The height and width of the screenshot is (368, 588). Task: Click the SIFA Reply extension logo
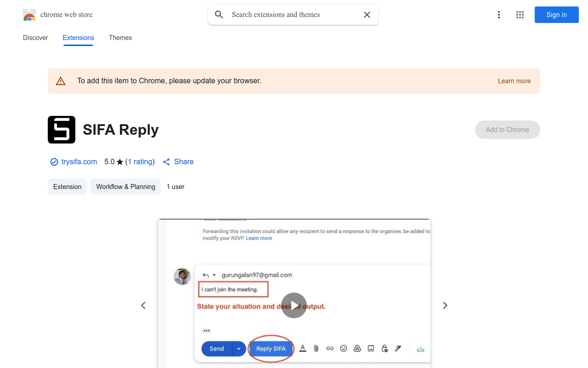pyautogui.click(x=62, y=130)
